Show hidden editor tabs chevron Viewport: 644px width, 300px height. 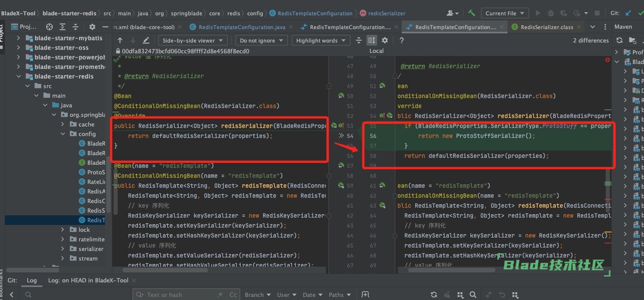point(592,27)
